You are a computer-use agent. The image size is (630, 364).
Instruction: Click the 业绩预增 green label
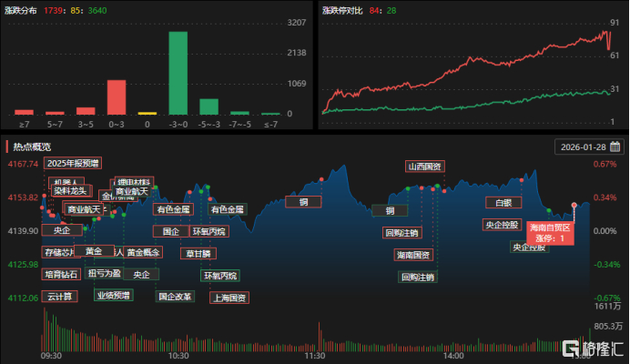point(113,296)
